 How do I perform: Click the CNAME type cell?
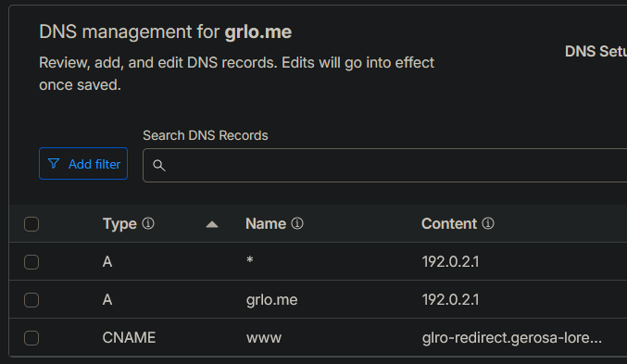click(129, 338)
